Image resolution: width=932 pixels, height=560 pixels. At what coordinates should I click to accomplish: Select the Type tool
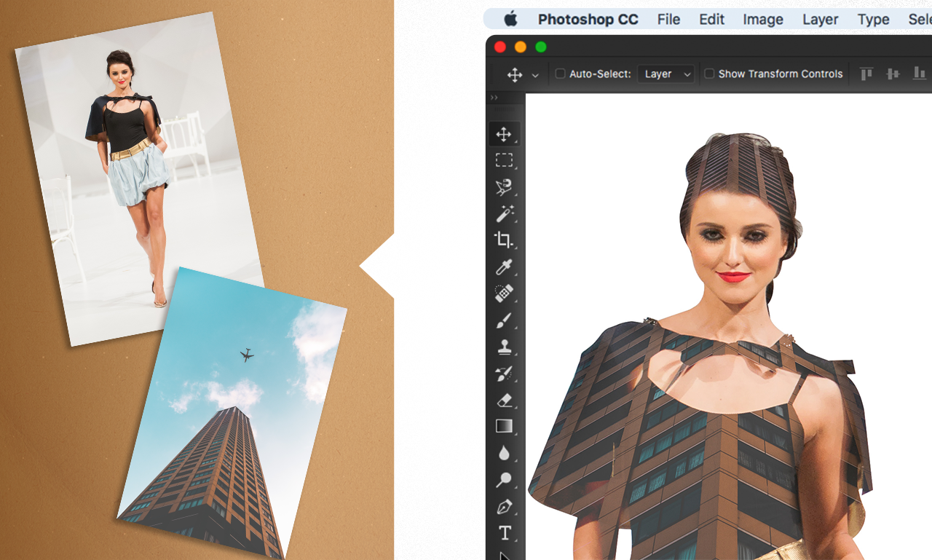504,533
